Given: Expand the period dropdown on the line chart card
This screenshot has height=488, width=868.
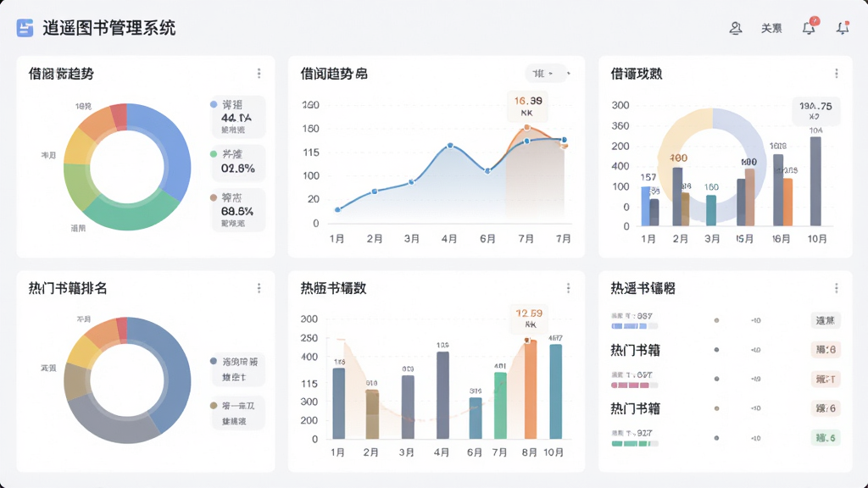Looking at the screenshot, I should click(x=548, y=74).
